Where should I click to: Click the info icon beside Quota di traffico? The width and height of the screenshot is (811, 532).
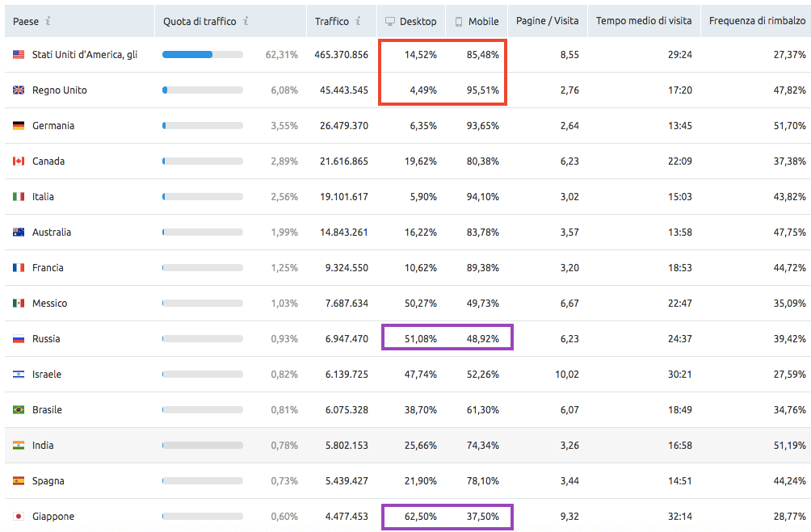pos(246,22)
